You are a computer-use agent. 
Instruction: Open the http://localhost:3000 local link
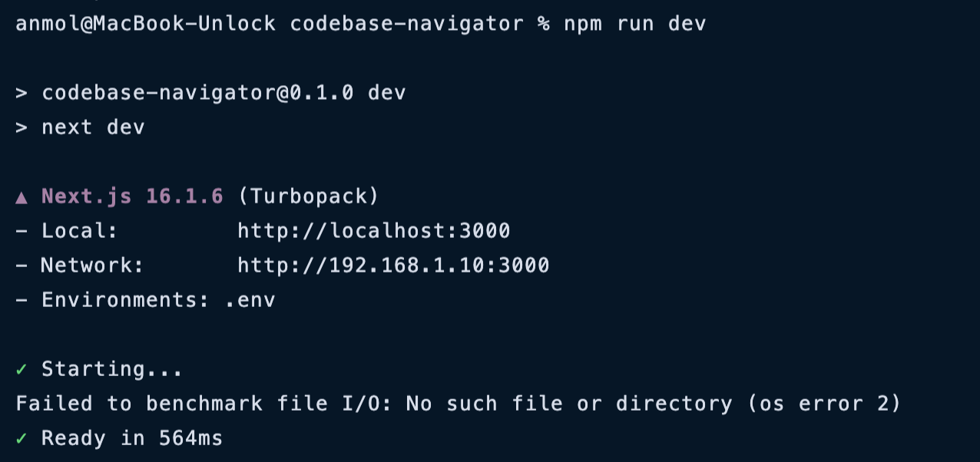pos(373,231)
